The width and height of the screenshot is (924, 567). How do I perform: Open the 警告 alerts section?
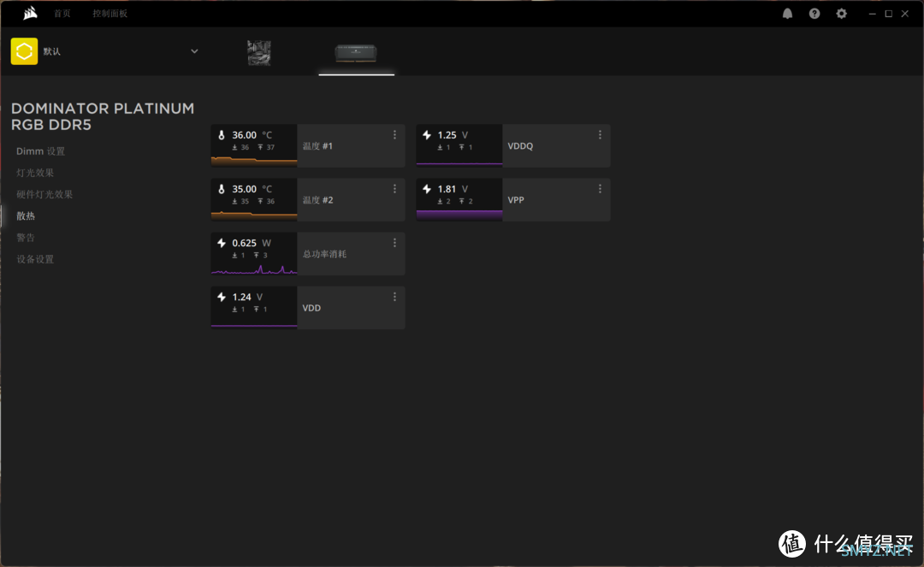pos(26,237)
